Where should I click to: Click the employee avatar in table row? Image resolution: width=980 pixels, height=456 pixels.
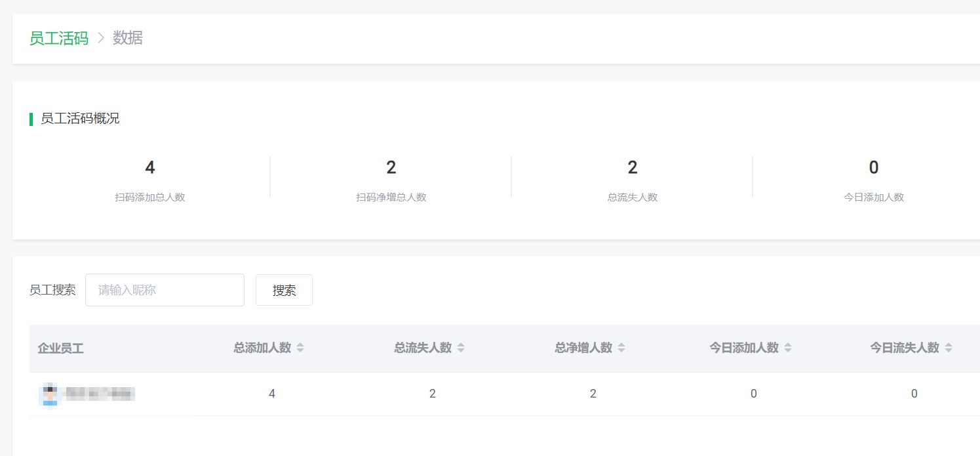pos(50,394)
